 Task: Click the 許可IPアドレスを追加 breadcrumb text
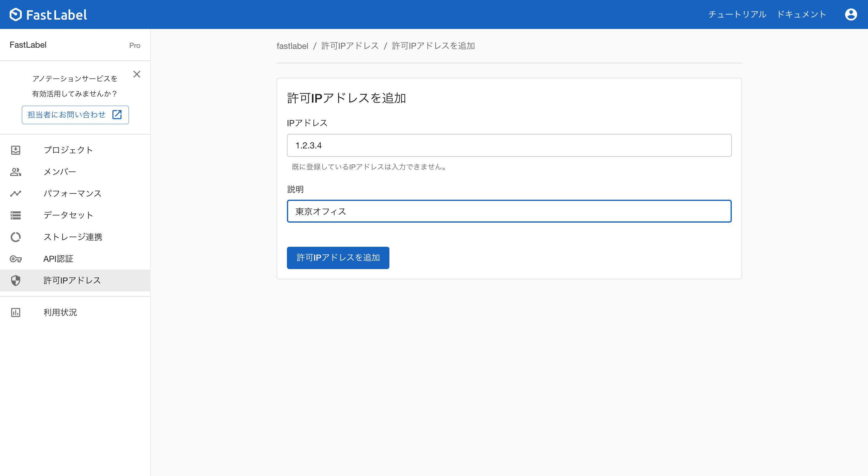(433, 46)
